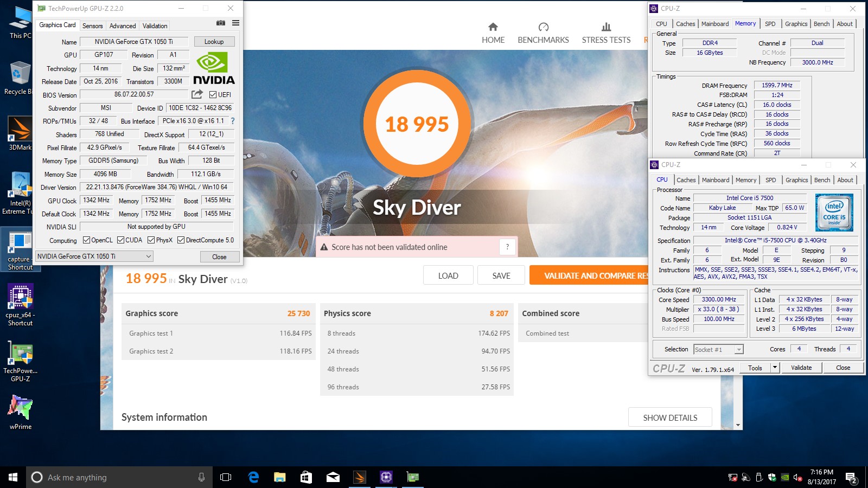Open the Recycle Bin desktop icon
This screenshot has width=868, height=488.
(19, 78)
